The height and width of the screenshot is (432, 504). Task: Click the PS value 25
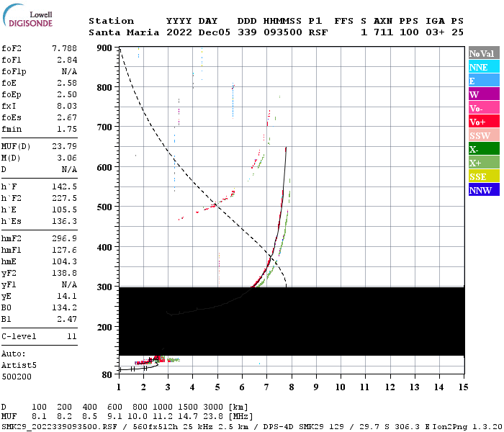tap(457, 32)
